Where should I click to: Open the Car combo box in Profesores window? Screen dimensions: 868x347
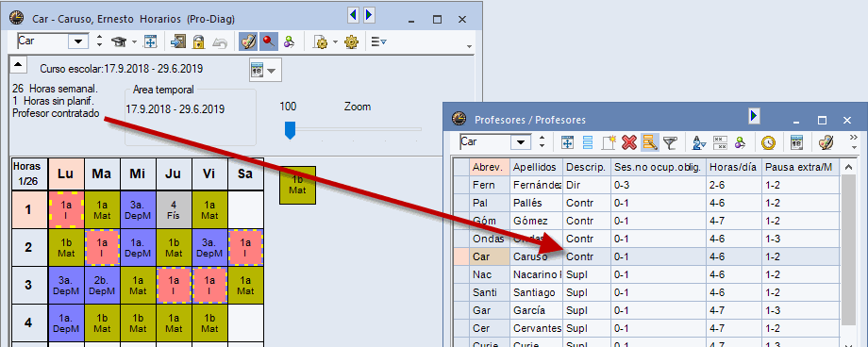521,142
